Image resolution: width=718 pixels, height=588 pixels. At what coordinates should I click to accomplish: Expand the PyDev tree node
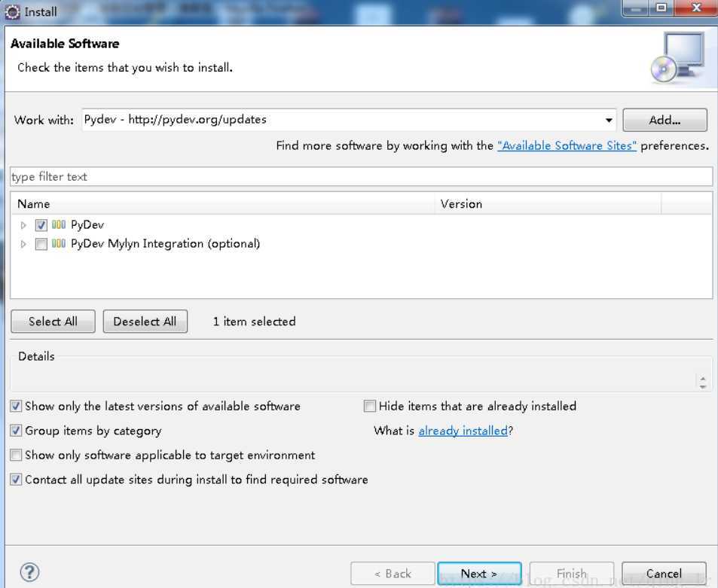23,225
